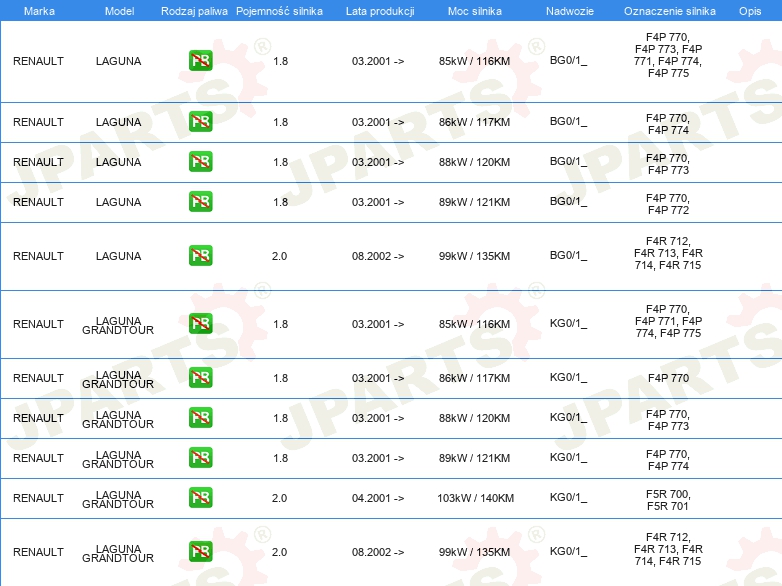Click BG0/1_ body cell in the 89kW row

(569, 201)
